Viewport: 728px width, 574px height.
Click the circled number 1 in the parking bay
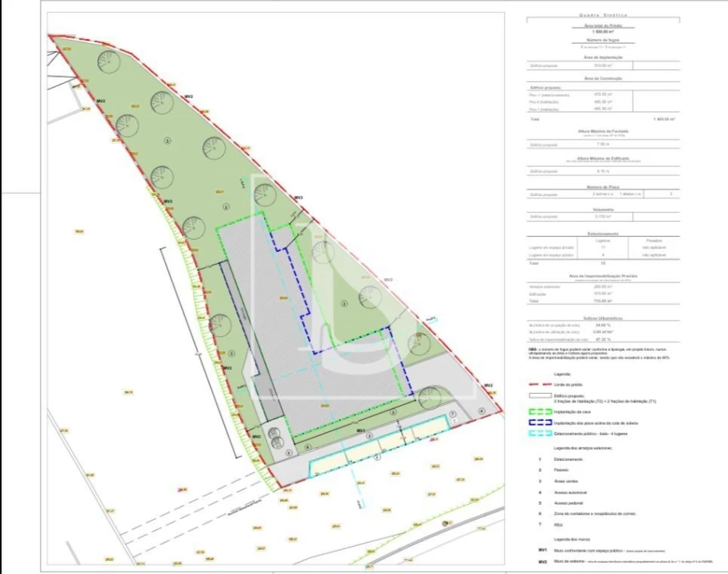(x=378, y=457)
